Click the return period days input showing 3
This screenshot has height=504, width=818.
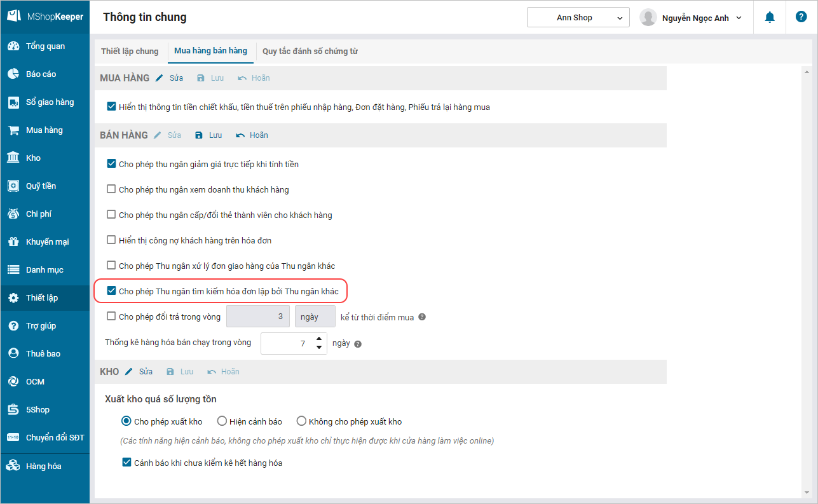(x=258, y=317)
